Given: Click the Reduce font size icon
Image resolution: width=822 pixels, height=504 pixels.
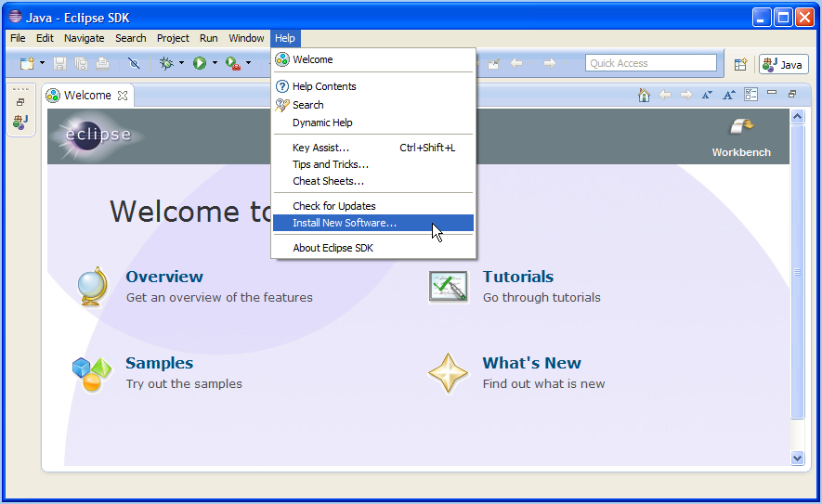Looking at the screenshot, I should (707, 95).
